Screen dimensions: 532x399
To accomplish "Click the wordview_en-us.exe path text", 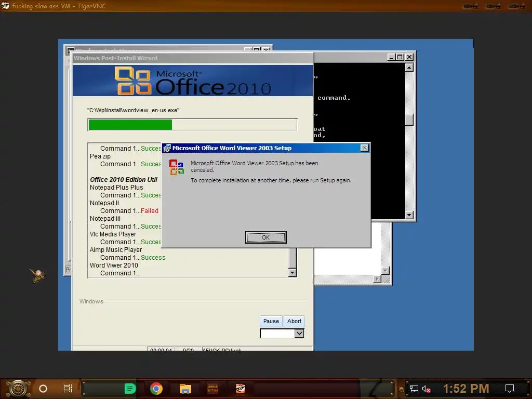I will pyautogui.click(x=133, y=110).
